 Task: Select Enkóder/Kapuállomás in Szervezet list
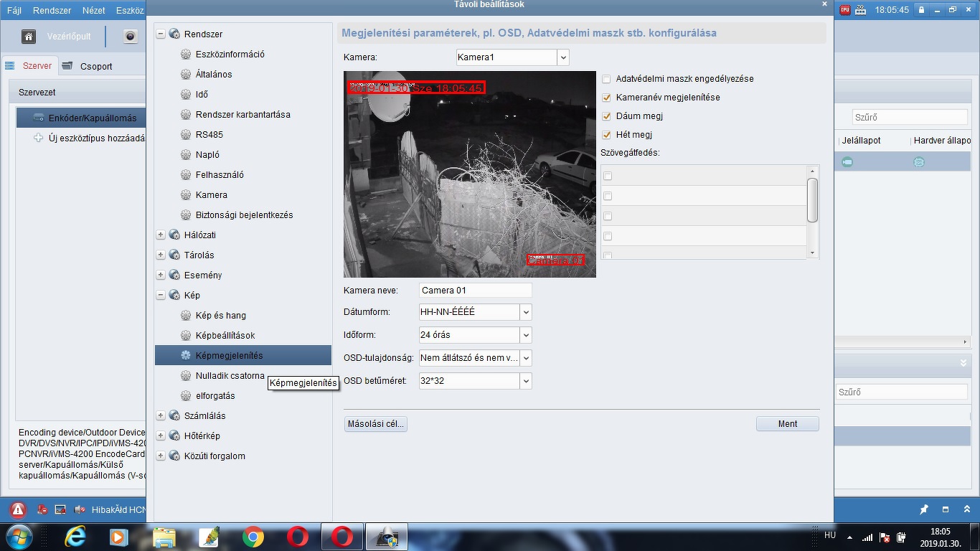82,118
